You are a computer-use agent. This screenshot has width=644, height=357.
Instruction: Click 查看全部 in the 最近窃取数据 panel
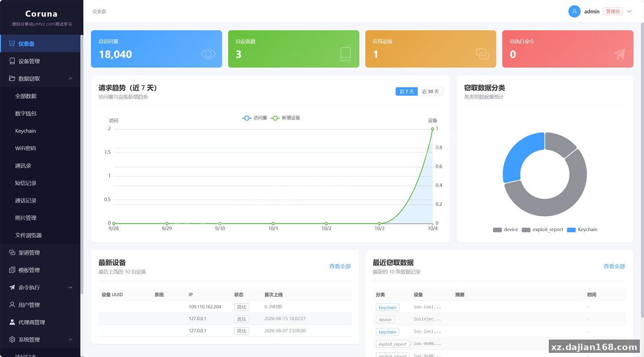(x=614, y=266)
